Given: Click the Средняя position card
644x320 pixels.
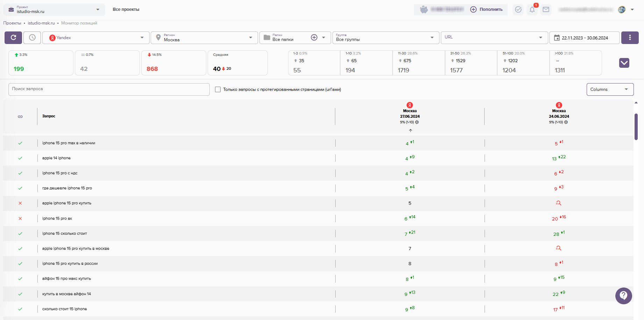Looking at the screenshot, I should tap(238, 63).
